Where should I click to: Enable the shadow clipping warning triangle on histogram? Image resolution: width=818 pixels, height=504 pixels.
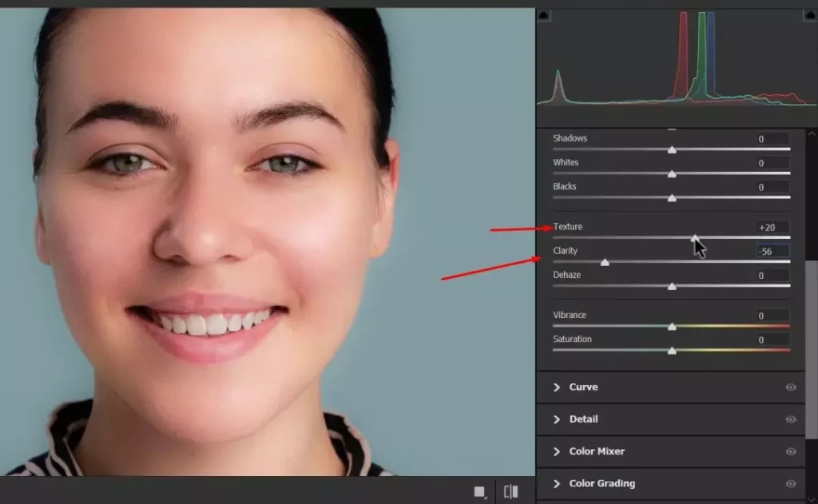click(545, 14)
